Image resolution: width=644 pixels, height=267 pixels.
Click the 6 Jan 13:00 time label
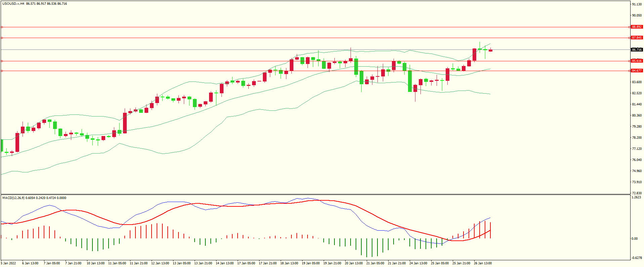(30, 263)
